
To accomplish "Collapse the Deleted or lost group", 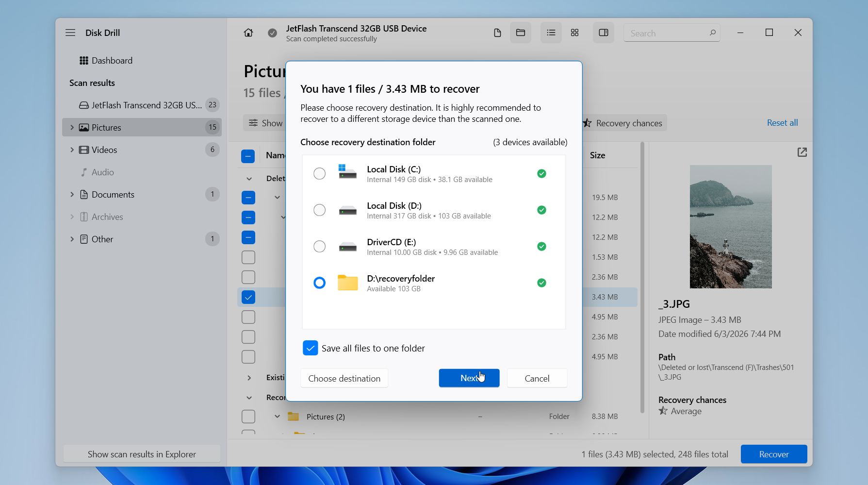I will click(x=249, y=179).
